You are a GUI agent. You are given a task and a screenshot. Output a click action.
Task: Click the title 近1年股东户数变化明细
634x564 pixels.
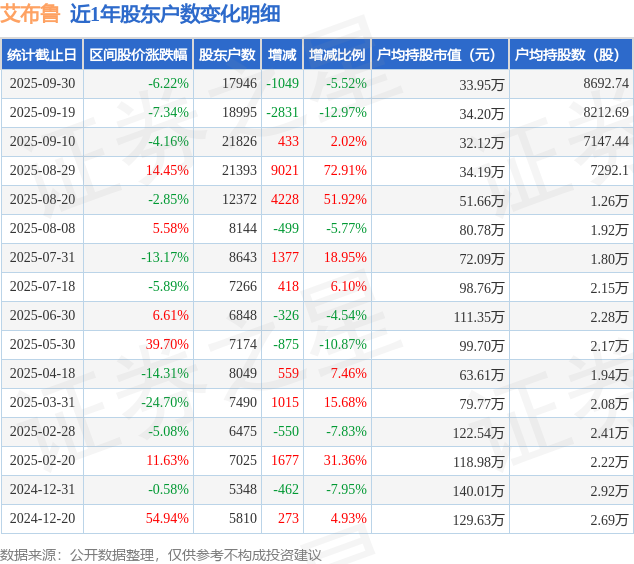click(175, 14)
